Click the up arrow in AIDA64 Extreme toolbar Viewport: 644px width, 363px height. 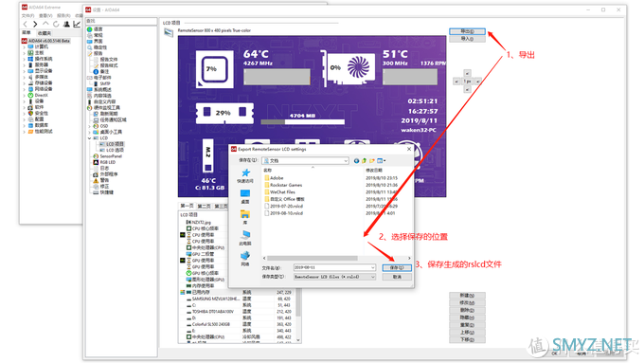tap(45, 25)
